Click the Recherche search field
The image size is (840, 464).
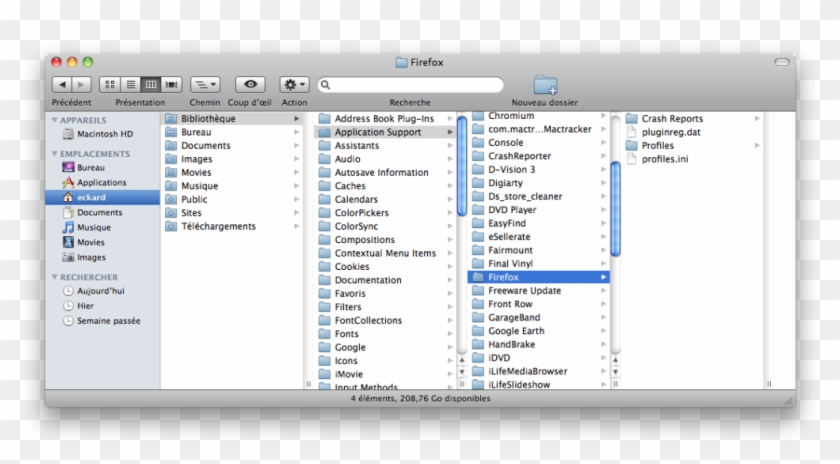coord(411,85)
